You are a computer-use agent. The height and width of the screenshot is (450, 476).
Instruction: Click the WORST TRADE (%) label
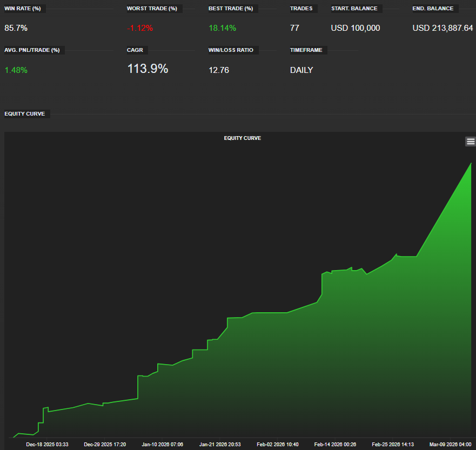(x=152, y=9)
